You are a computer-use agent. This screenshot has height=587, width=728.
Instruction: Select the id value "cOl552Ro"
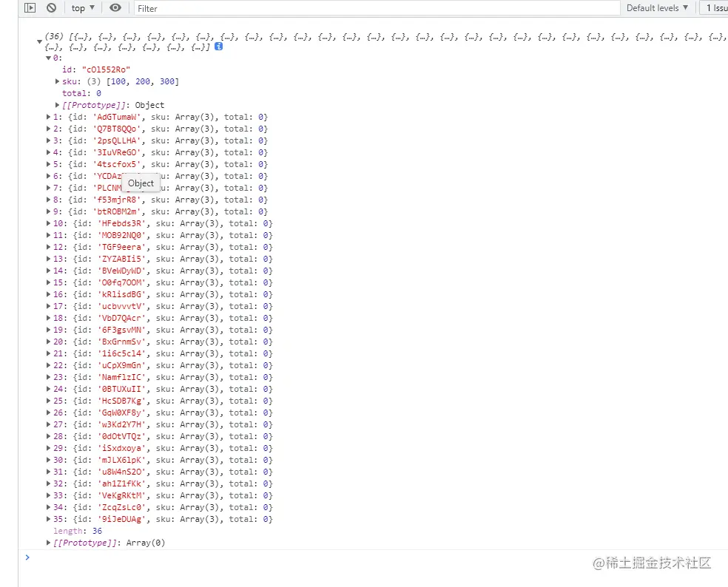point(107,69)
